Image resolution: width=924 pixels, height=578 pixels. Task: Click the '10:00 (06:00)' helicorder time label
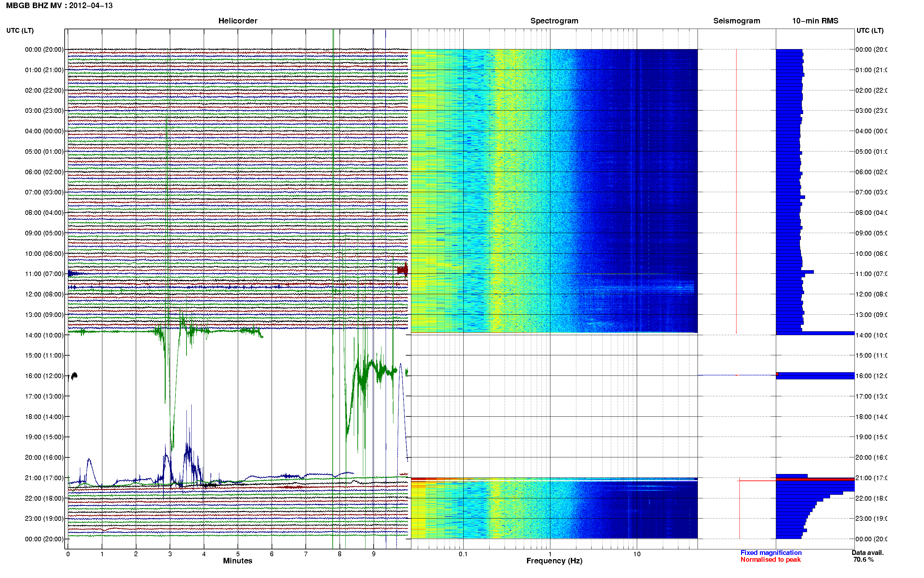click(x=44, y=254)
